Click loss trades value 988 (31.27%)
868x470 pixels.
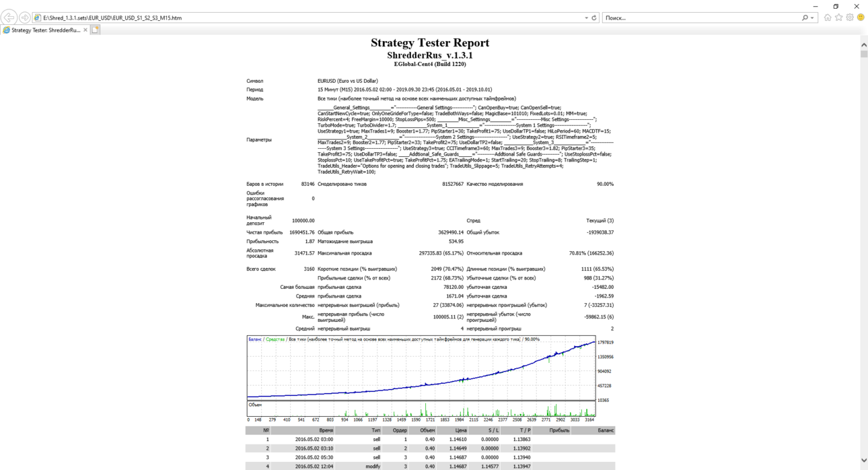(599, 278)
